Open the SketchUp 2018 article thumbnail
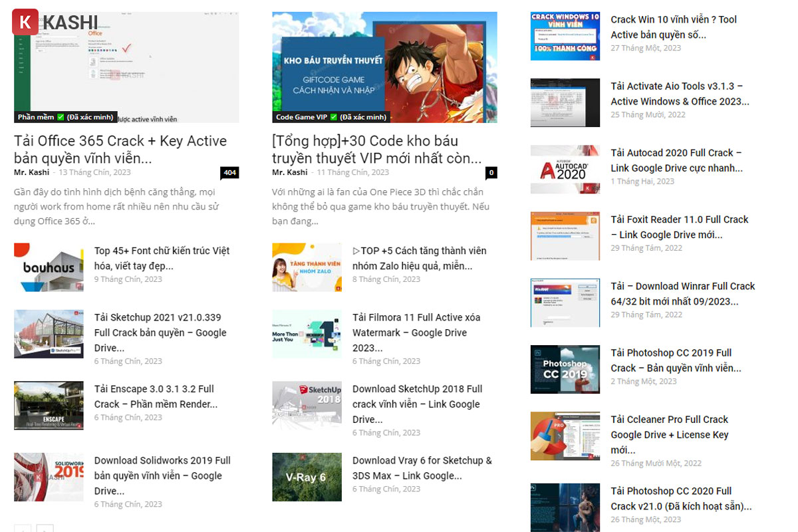 click(307, 406)
